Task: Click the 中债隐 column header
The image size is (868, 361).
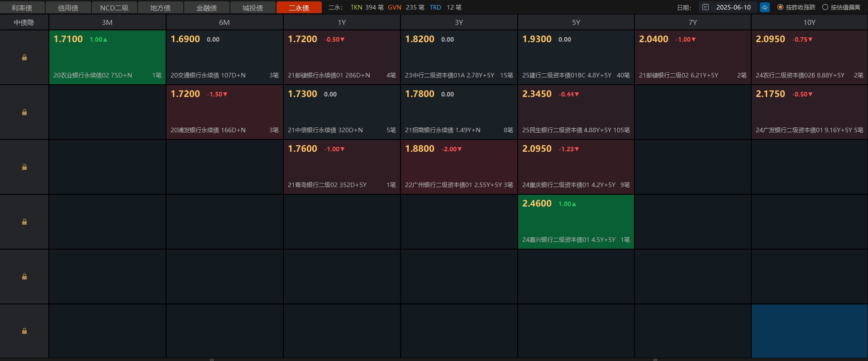Action: [24, 22]
